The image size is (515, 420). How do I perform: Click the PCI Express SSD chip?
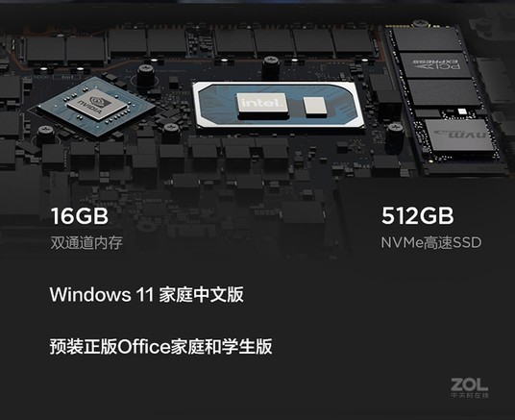coord(437,65)
